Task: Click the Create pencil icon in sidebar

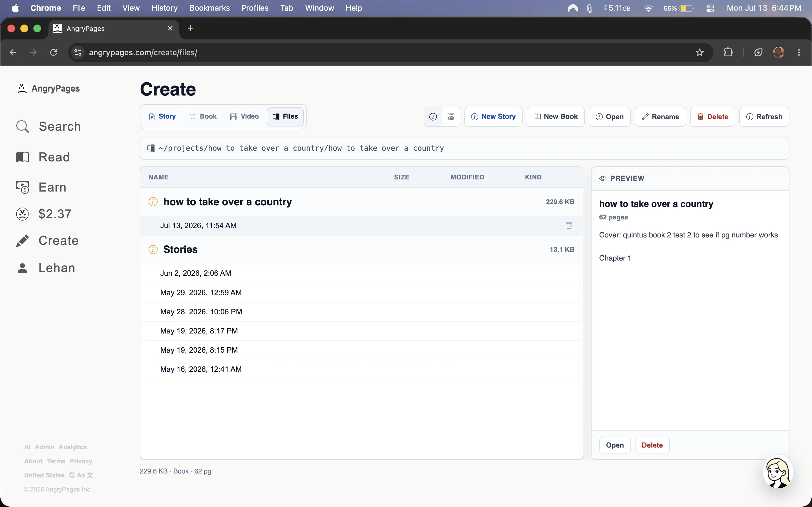Action: click(x=23, y=241)
